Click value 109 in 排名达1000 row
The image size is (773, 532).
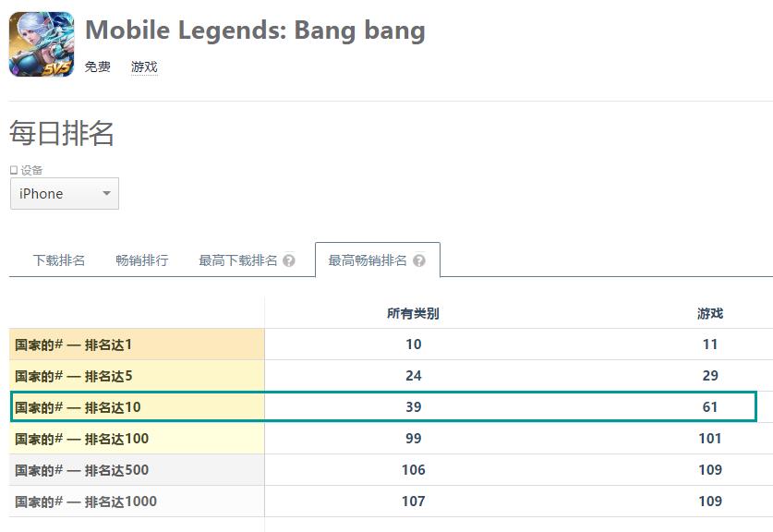710,501
